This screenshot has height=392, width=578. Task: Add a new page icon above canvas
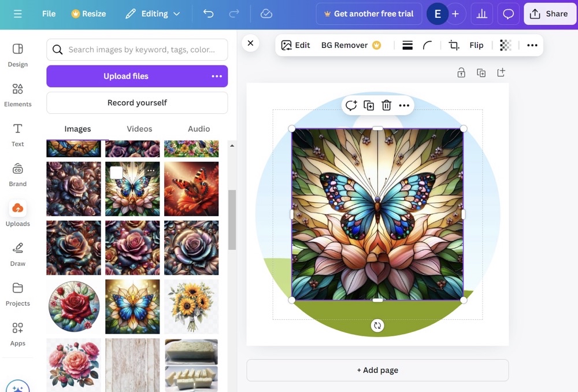click(x=501, y=73)
